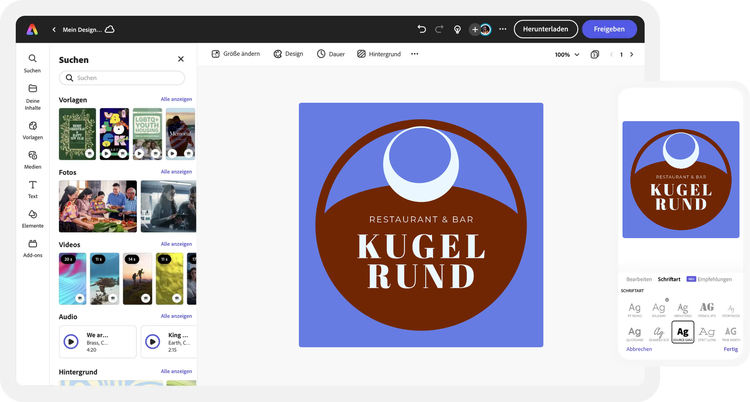Go back using arrow beside Mein Design
This screenshot has height=402, width=750.
coord(54,30)
